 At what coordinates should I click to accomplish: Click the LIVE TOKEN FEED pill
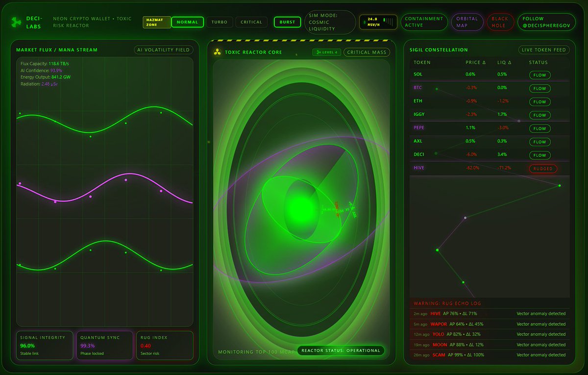544,50
